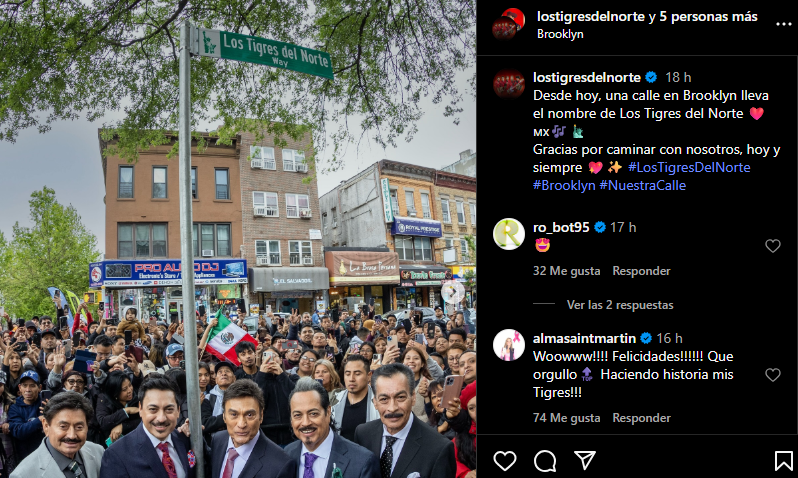Go to next photo with the carousel arrow
Viewport: 798px width, 478px height.
point(452,292)
